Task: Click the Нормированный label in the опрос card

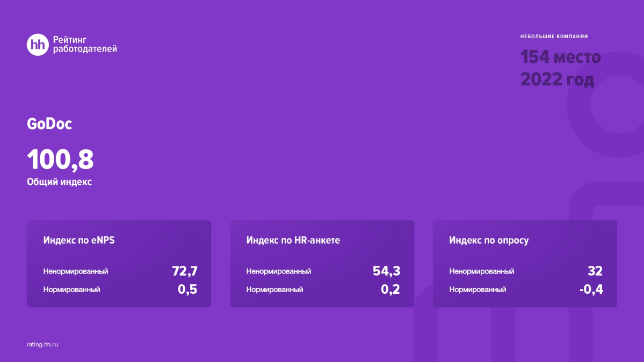Action: [477, 289]
